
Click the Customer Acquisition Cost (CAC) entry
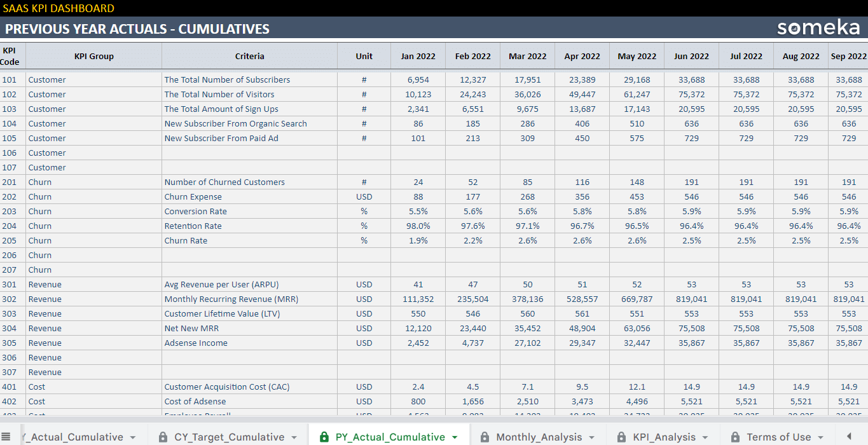coord(226,387)
